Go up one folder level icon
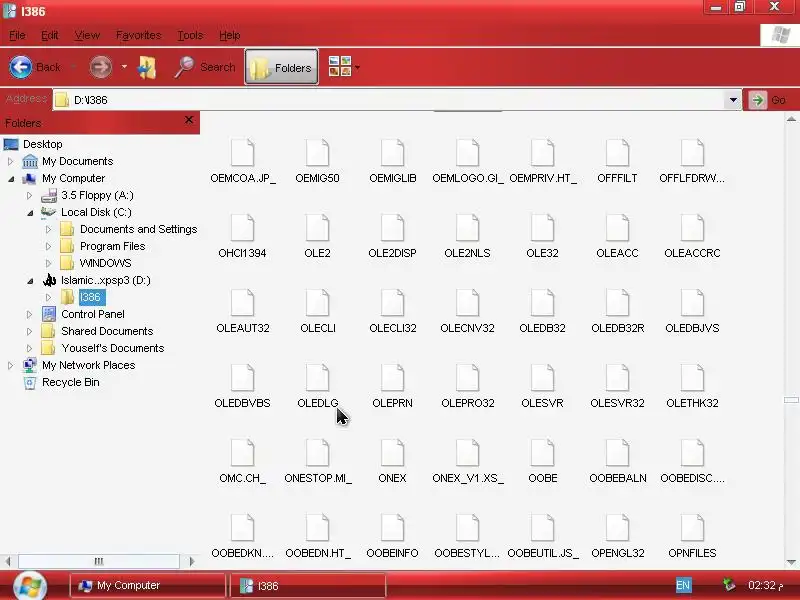The width and height of the screenshot is (800, 600). pyautogui.click(x=147, y=67)
